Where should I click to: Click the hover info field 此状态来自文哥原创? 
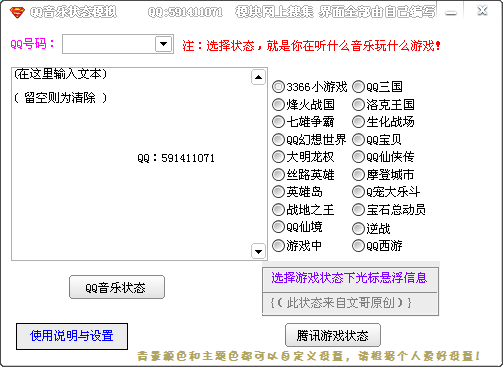350,303
